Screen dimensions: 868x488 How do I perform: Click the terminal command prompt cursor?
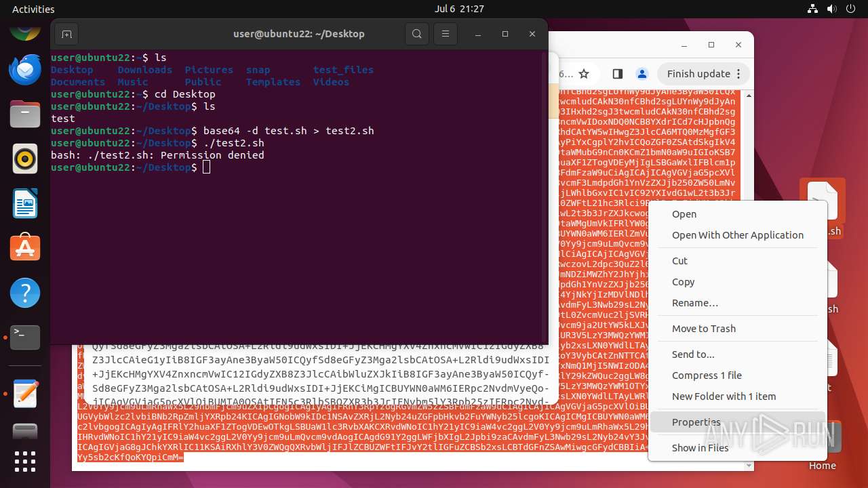206,167
